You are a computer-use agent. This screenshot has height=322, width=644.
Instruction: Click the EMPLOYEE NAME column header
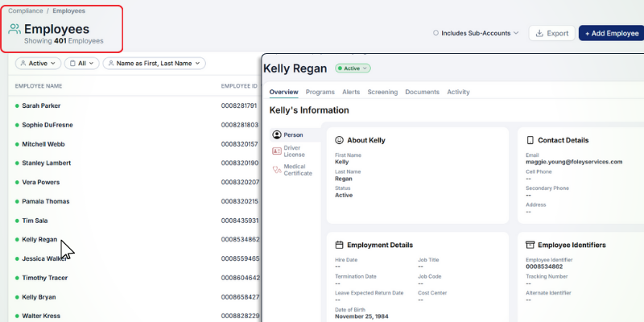coord(39,86)
